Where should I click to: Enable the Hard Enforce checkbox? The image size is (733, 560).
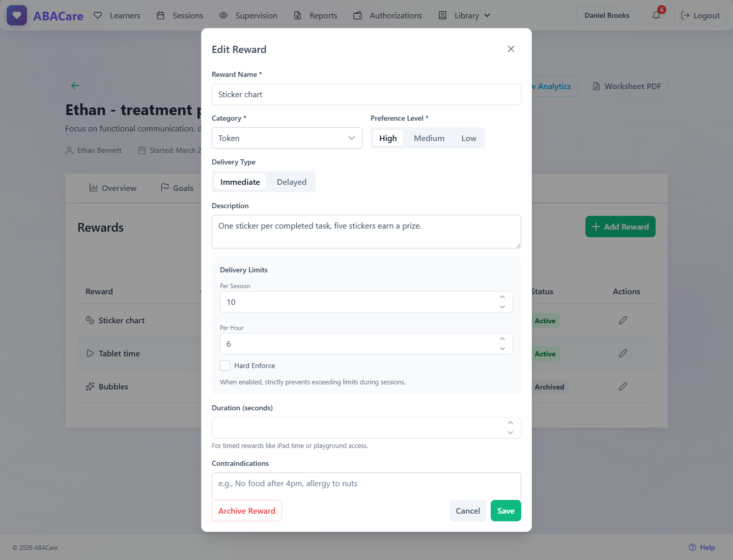225,366
